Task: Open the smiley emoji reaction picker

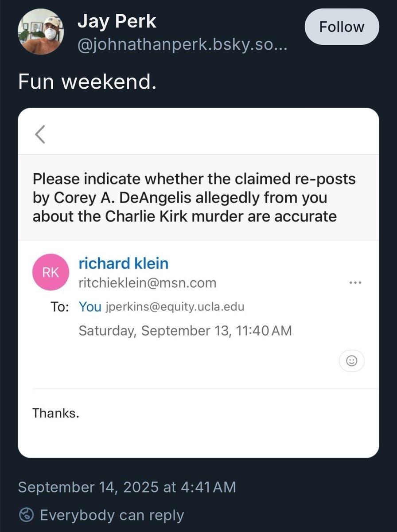Action: (351, 361)
